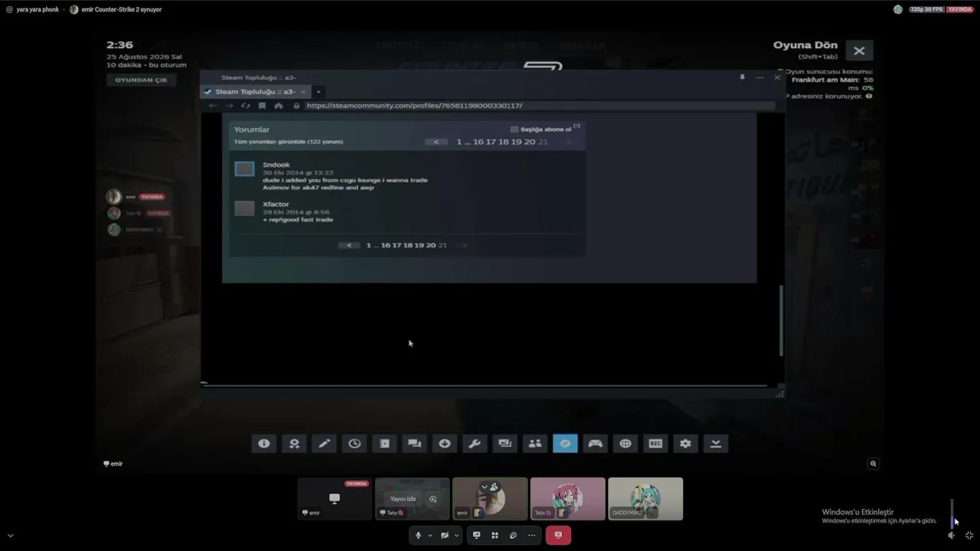Pin the overlay browser window
The height and width of the screenshot is (551, 980).
pos(742,77)
